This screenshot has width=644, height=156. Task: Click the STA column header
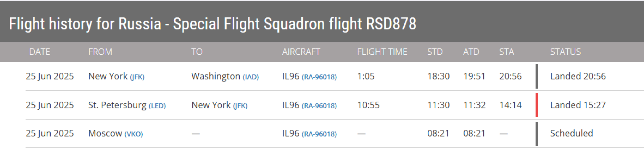pos(507,52)
